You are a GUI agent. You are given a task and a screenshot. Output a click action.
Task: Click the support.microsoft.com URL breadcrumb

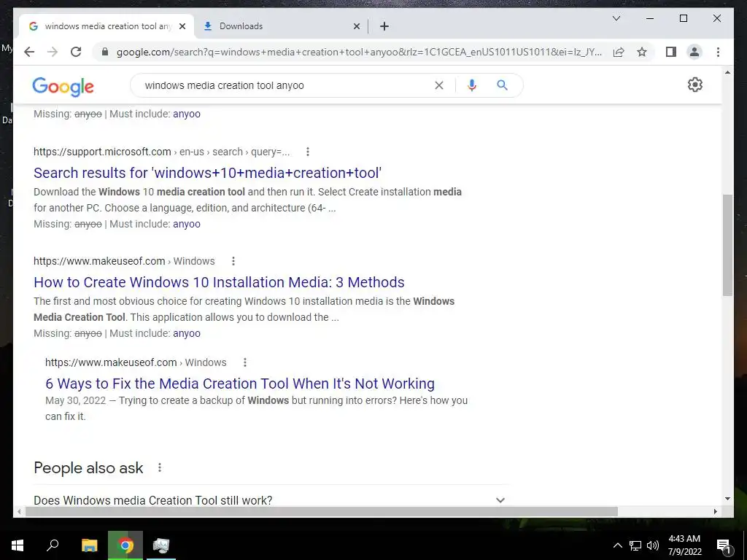click(x=161, y=152)
